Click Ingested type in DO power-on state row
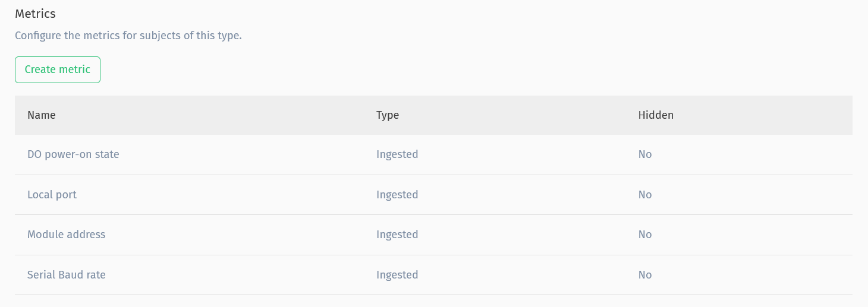This screenshot has width=868, height=307. pos(397,154)
